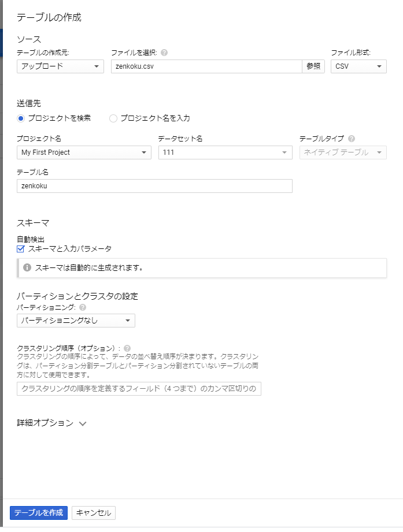This screenshot has height=532, width=403.
Task: Click help icon next to パーティショニング
Action: [x=82, y=307]
